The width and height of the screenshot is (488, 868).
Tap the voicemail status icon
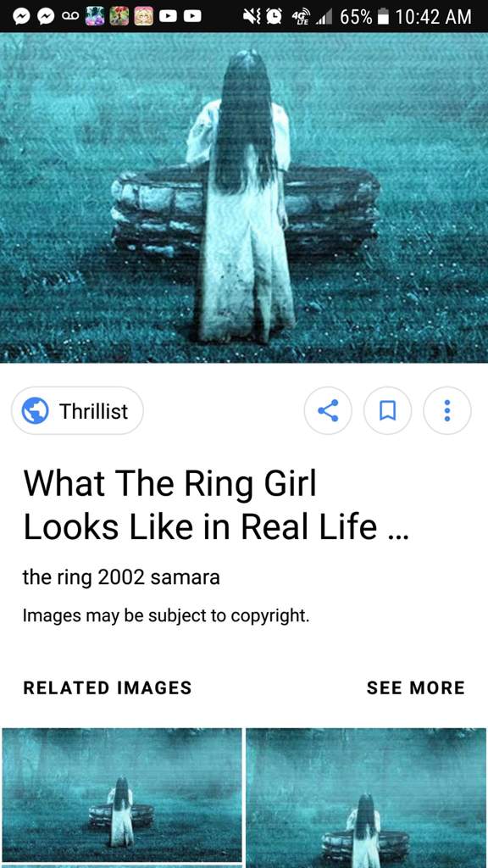point(70,17)
